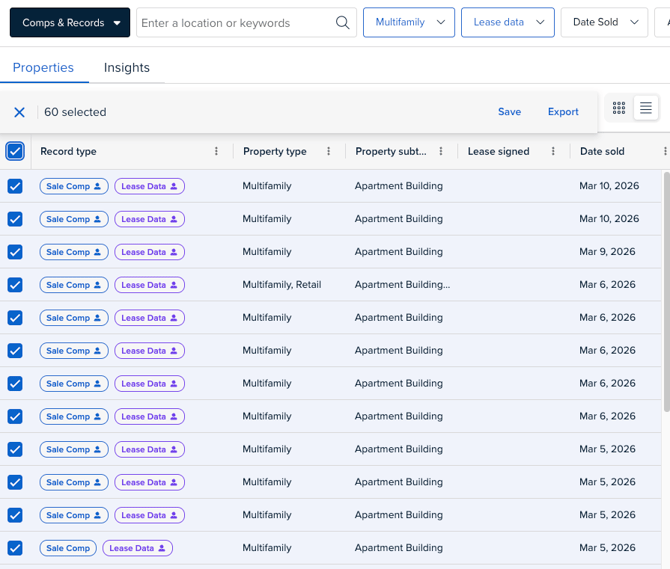This screenshot has width=670, height=569.
Task: Switch to list view layout
Action: [646, 108]
